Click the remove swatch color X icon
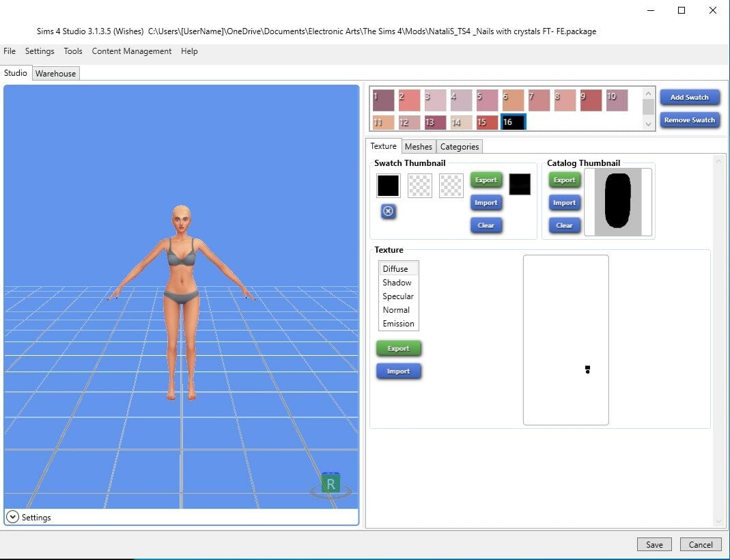This screenshot has height=560, width=730. (x=389, y=211)
